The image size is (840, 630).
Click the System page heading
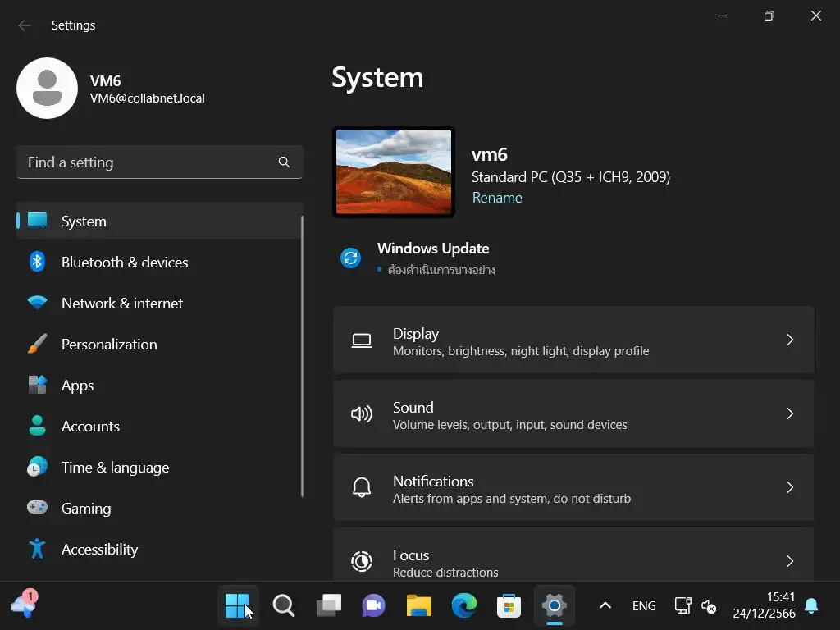[377, 78]
